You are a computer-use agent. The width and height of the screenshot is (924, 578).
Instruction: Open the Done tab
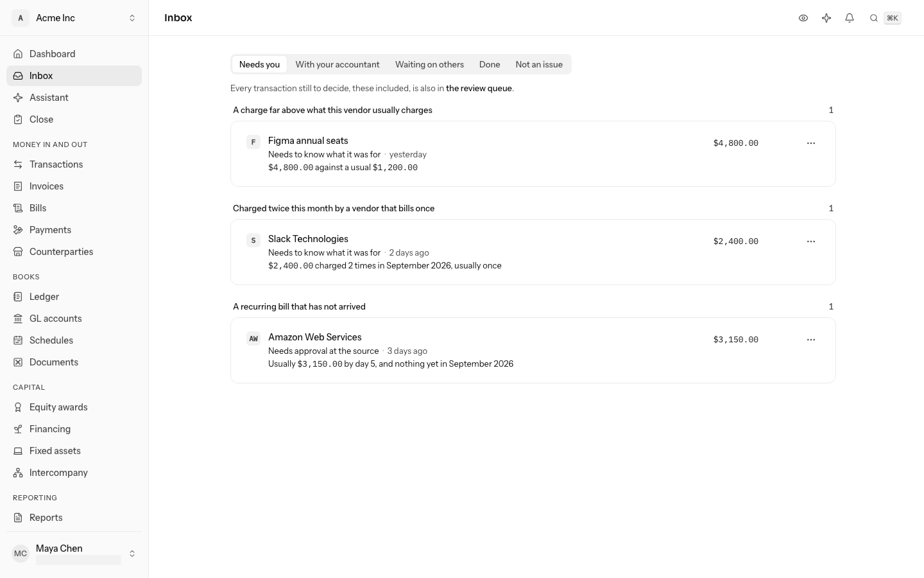[x=490, y=64]
